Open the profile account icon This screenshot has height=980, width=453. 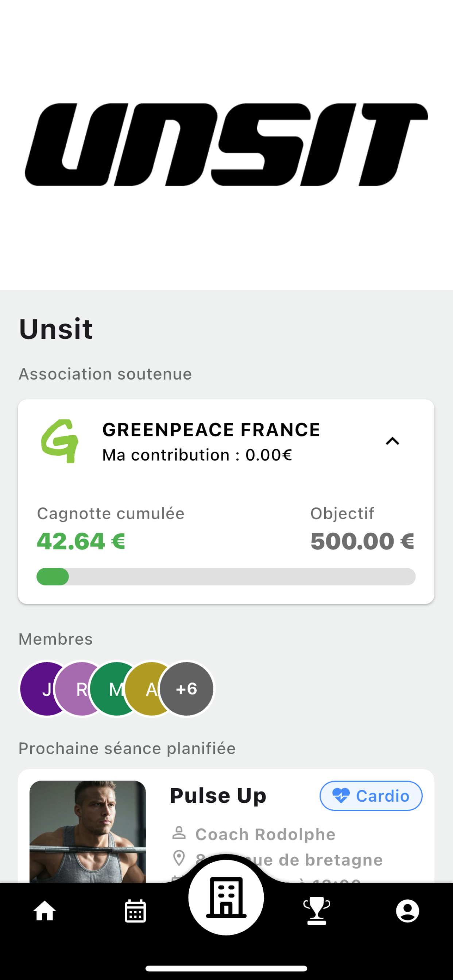point(408,911)
